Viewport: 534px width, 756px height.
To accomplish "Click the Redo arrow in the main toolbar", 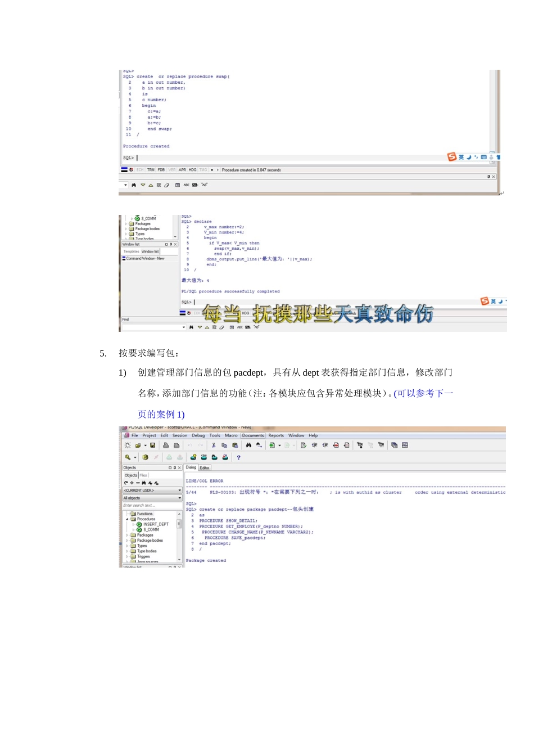I will [200, 445].
